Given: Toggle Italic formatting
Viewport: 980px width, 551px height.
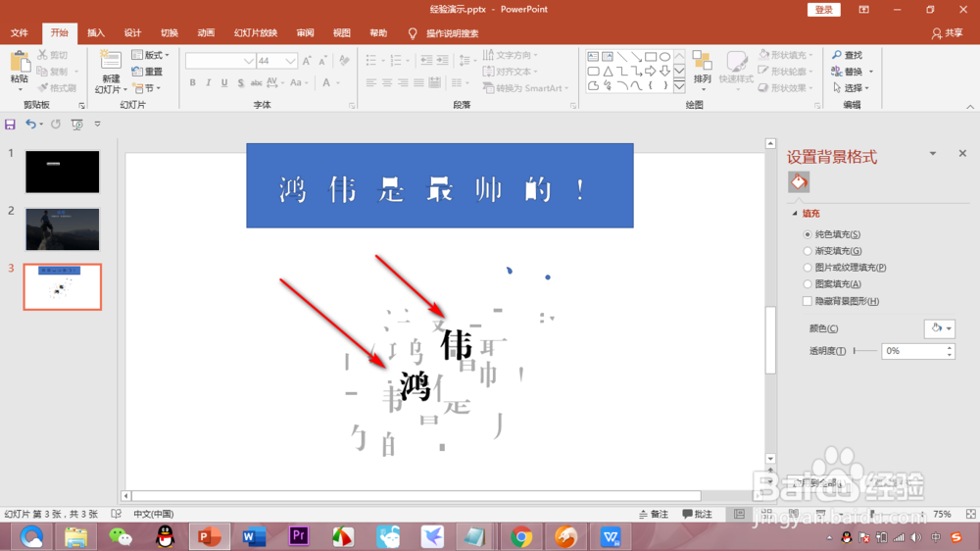Looking at the screenshot, I should pos(208,82).
